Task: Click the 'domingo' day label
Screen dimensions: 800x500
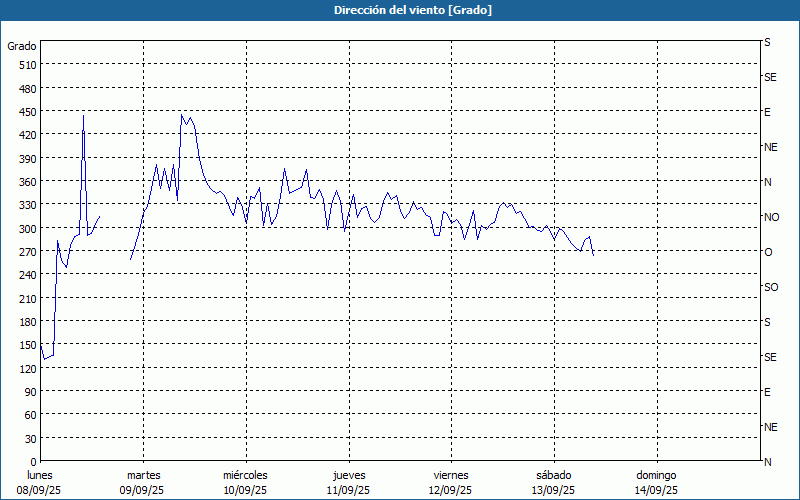Action: 656,475
